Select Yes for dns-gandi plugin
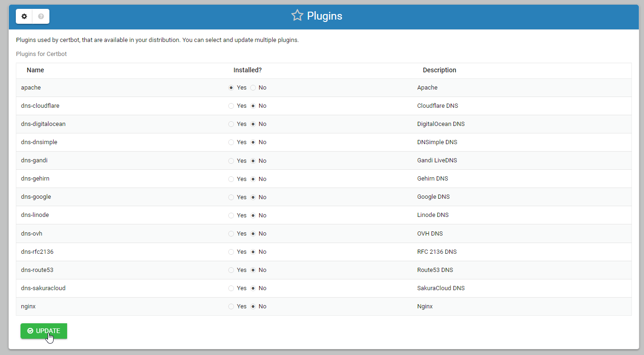 tap(231, 161)
